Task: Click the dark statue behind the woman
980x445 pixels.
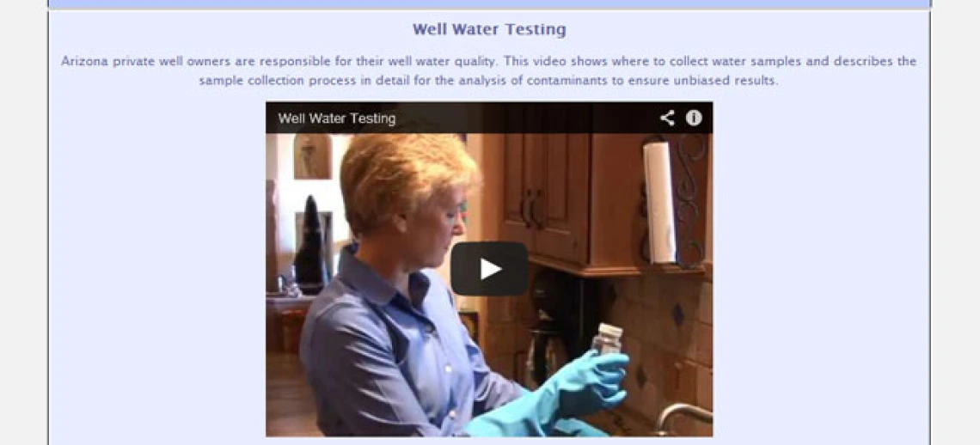Action: [x=310, y=245]
